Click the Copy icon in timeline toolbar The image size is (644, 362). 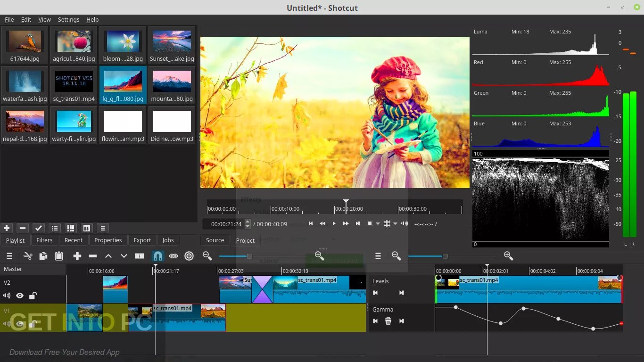pyautogui.click(x=43, y=256)
